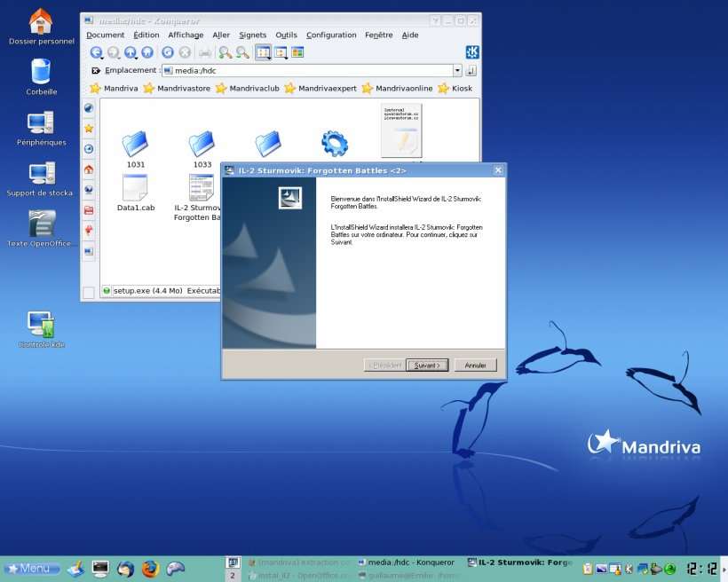The height and width of the screenshot is (582, 728).
Task: Switch to tree view mode button
Action: coord(281,52)
